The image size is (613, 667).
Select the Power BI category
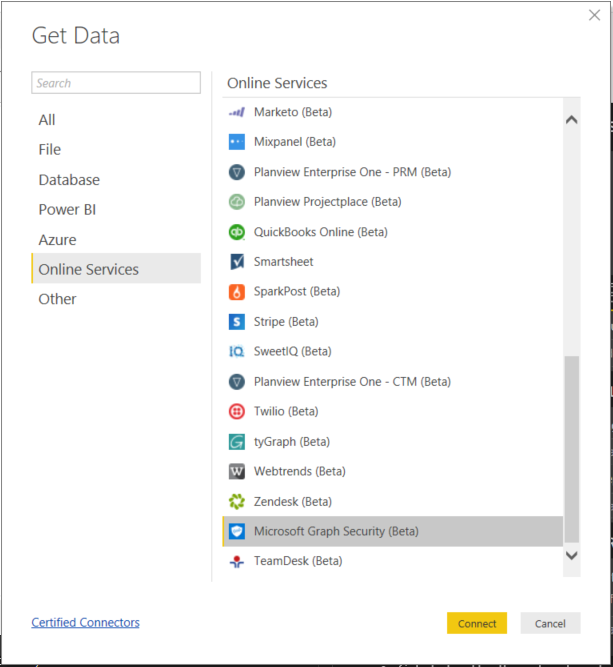[67, 210]
